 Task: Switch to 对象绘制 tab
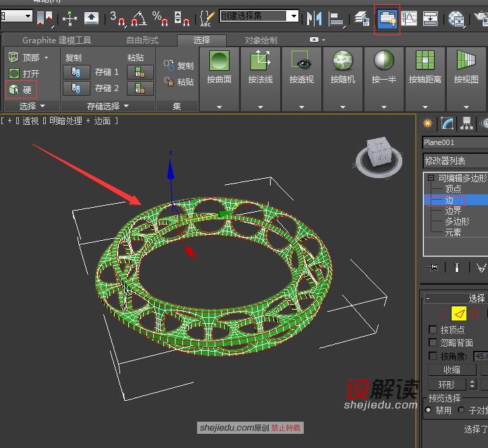pos(261,40)
